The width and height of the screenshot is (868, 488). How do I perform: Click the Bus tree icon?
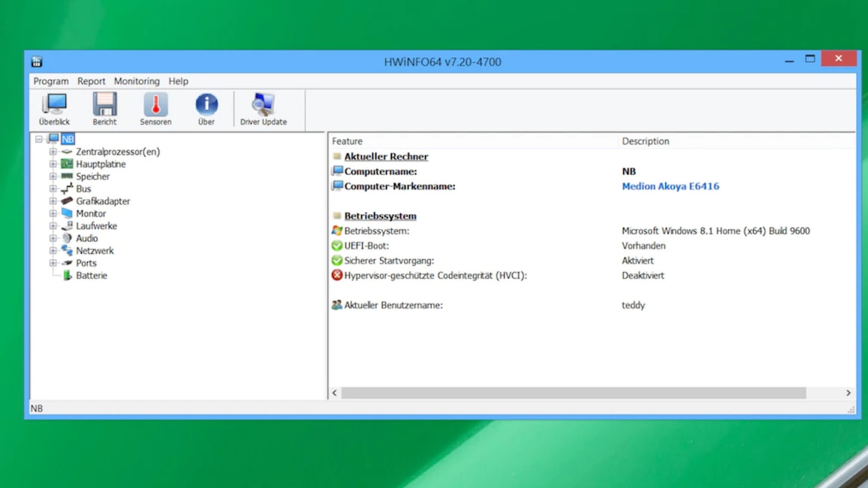coord(67,188)
